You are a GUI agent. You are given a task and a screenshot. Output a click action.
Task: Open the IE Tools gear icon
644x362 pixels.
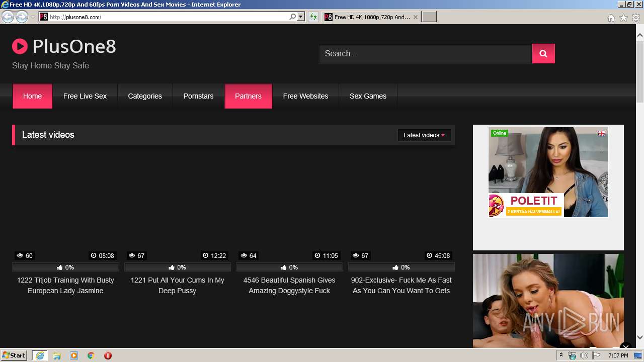(636, 18)
